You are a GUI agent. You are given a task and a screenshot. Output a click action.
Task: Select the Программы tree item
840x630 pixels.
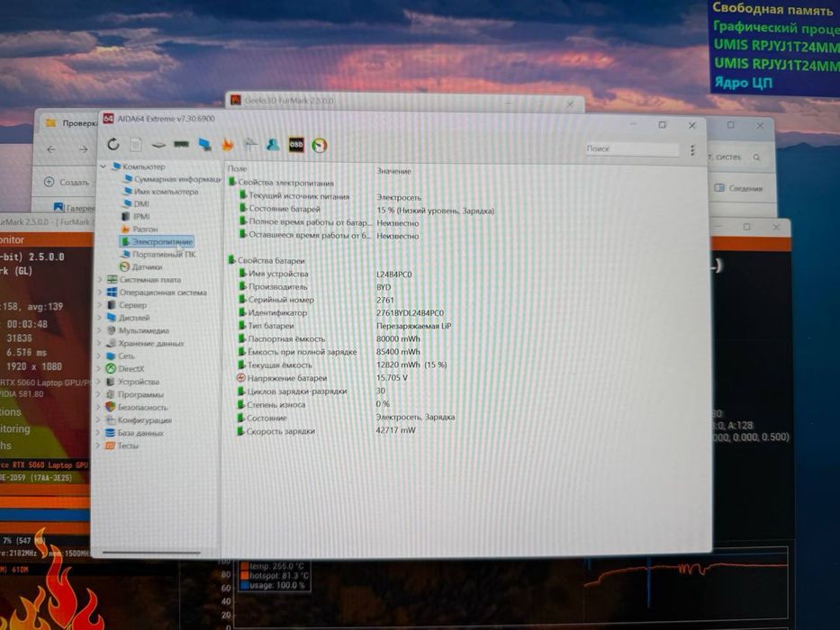pos(135,395)
